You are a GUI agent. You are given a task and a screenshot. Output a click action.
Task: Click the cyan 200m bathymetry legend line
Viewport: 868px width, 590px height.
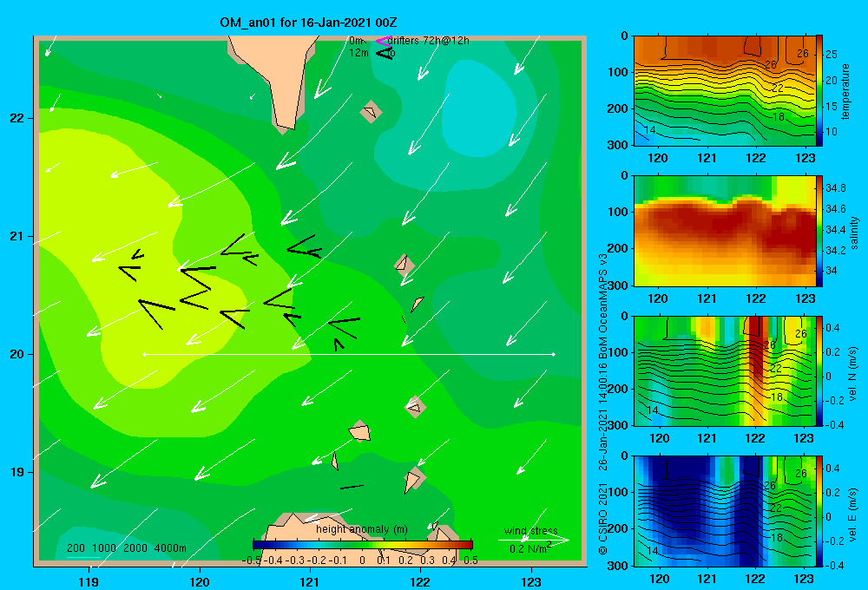[83, 557]
